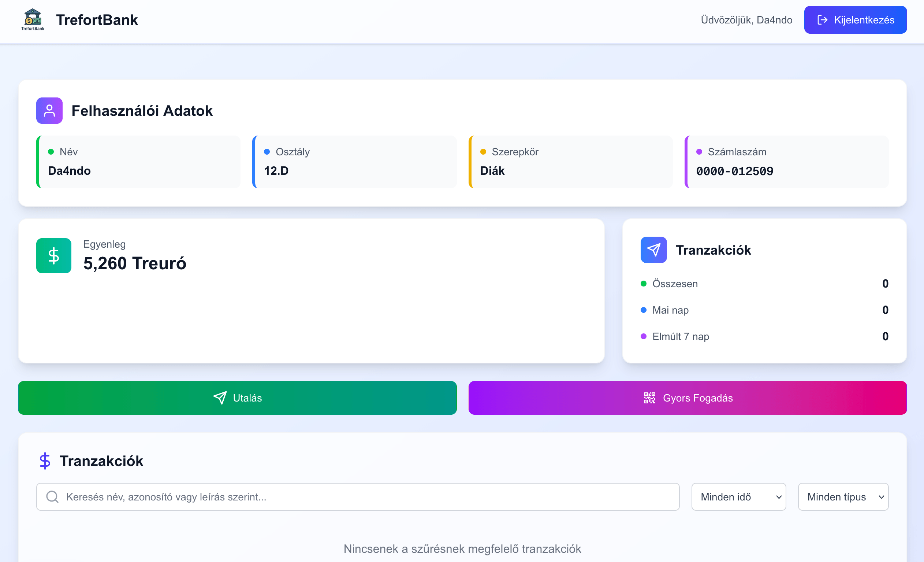This screenshot has height=562, width=924.
Task: Open the Minden típus dropdown
Action: point(843,496)
